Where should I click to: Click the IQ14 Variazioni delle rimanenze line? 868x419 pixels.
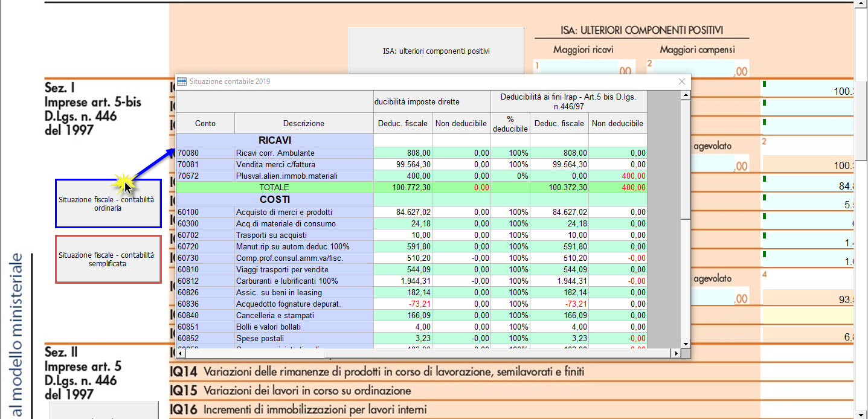pyautogui.click(x=378, y=371)
